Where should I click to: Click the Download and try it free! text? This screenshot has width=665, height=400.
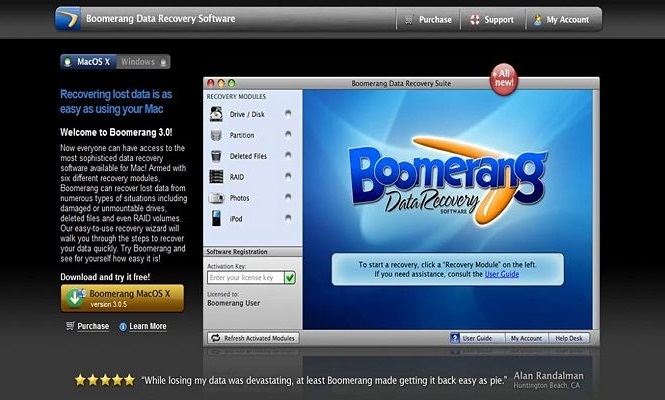(x=105, y=277)
